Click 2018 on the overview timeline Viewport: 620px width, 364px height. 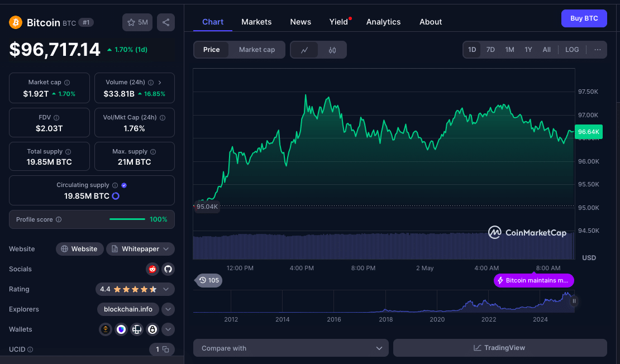click(385, 319)
